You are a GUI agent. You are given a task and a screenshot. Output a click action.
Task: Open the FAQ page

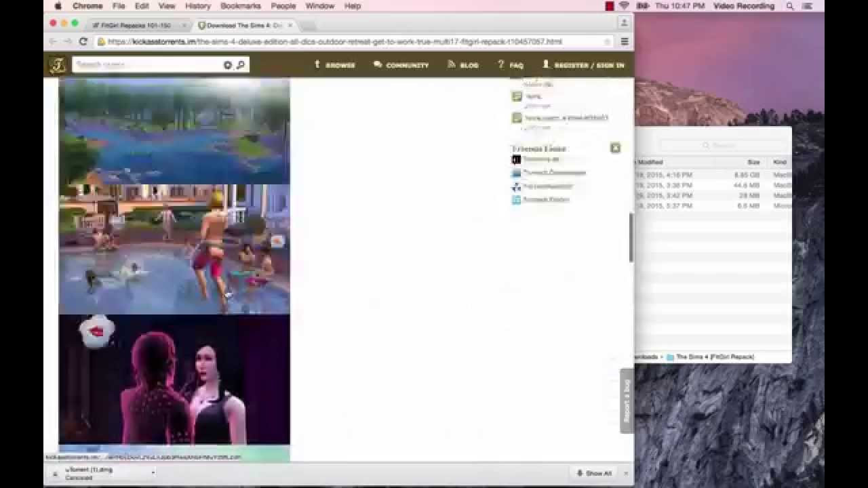click(511, 65)
